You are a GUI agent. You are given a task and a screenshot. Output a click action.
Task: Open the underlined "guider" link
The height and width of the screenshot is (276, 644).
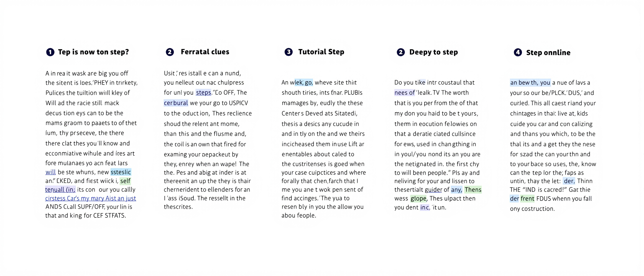click(x=434, y=190)
